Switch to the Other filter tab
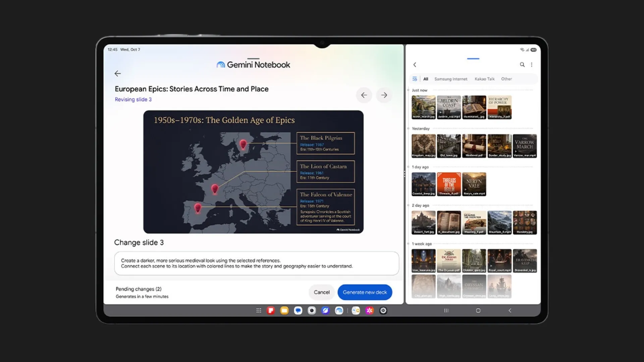 coord(506,79)
